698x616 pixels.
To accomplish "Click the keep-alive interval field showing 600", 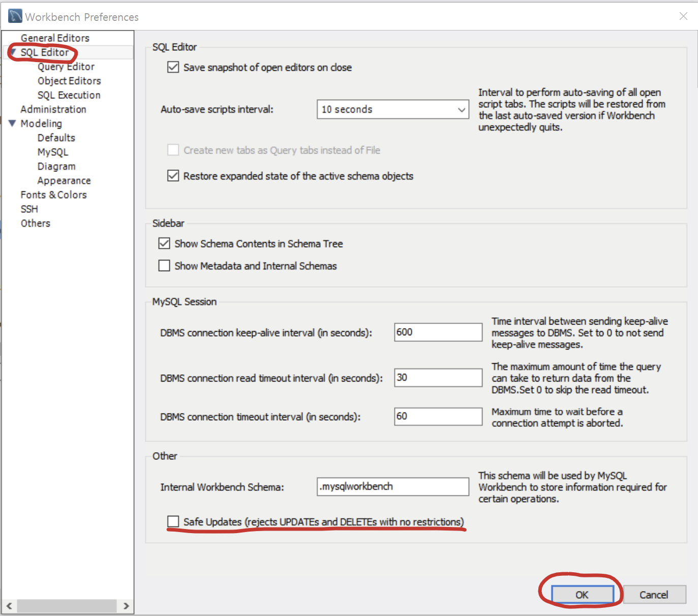I will (x=438, y=332).
